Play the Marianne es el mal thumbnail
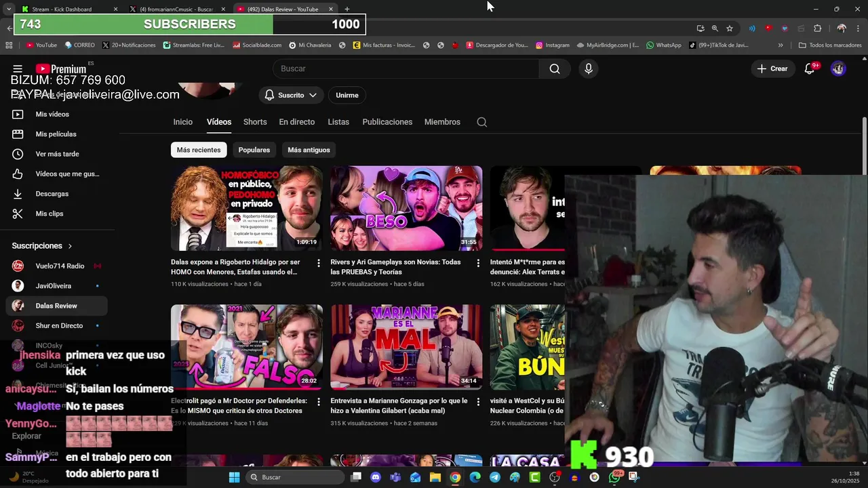This screenshot has height=488, width=868. pyautogui.click(x=406, y=347)
